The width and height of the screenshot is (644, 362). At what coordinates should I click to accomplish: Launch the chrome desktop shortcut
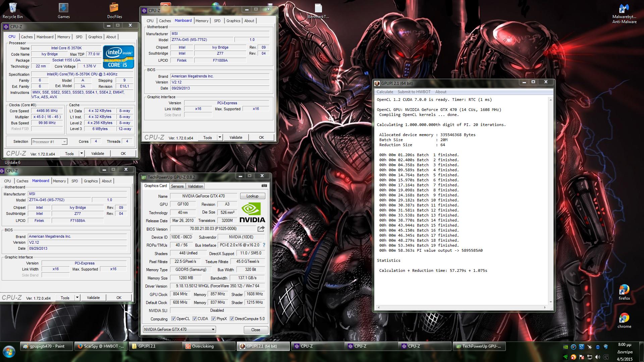point(624,320)
